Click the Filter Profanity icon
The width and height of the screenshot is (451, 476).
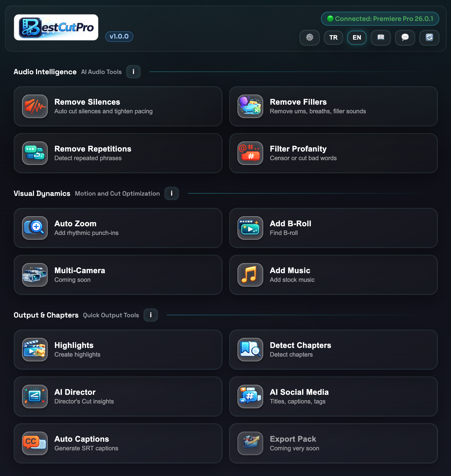(250, 153)
